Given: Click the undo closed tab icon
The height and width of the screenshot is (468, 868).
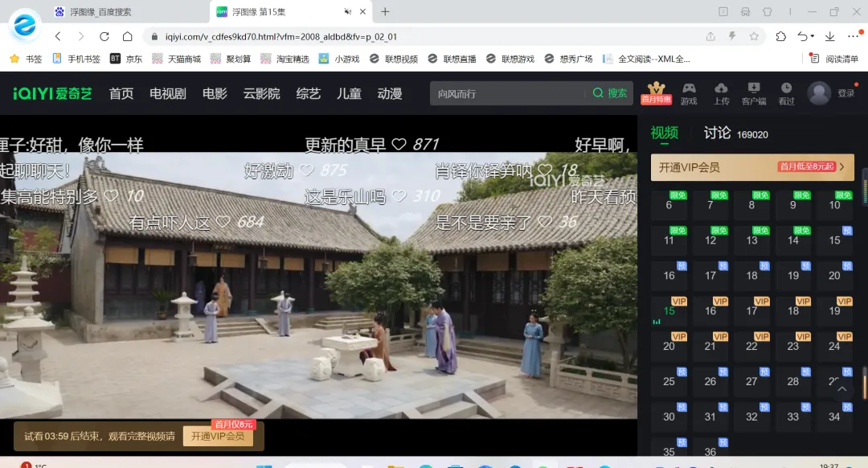Looking at the screenshot, I should click(805, 36).
